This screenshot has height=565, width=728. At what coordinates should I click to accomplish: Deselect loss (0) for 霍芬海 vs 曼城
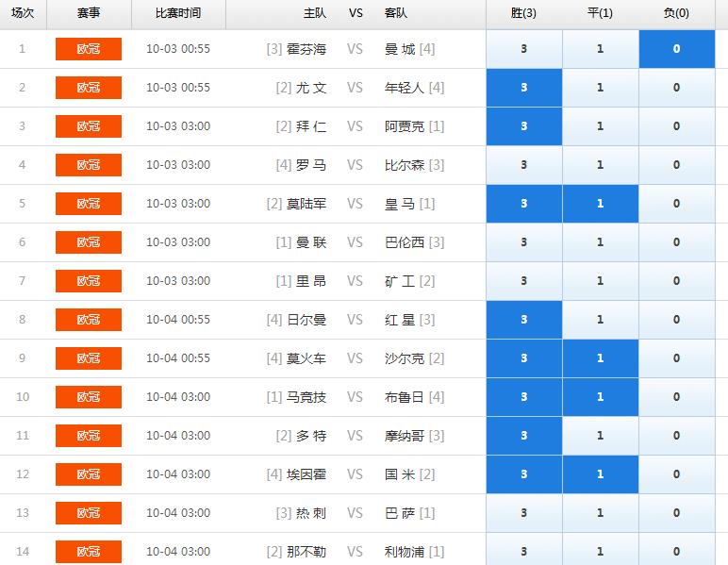click(677, 49)
